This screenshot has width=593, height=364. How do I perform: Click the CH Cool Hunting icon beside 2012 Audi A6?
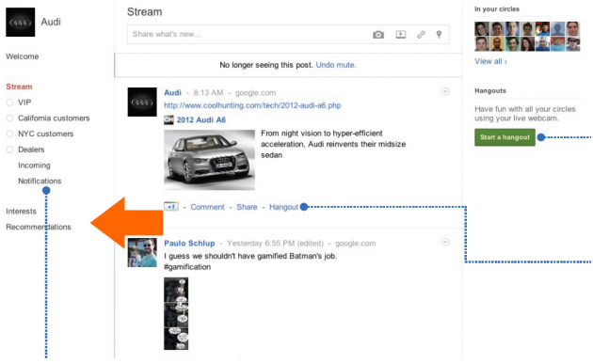click(x=168, y=119)
